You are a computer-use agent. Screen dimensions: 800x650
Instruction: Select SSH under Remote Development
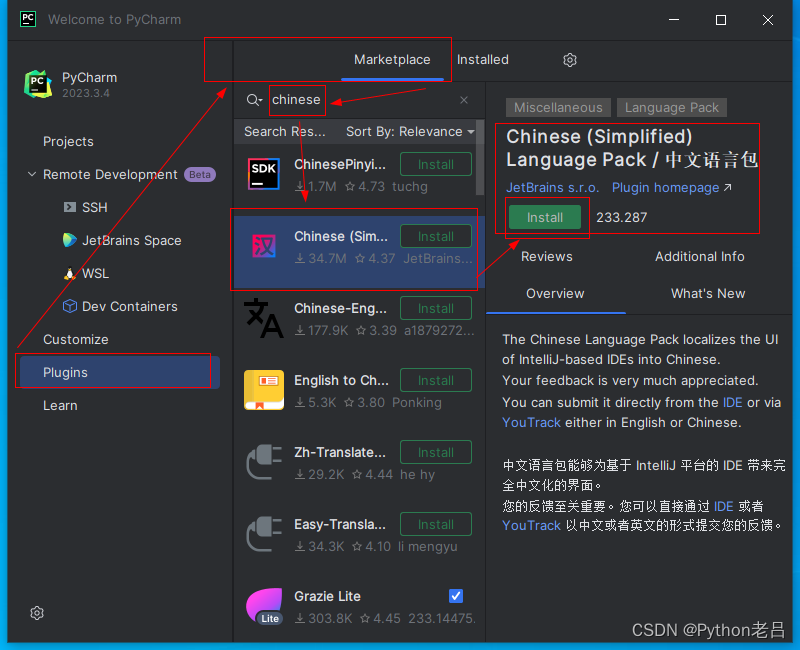coord(95,208)
